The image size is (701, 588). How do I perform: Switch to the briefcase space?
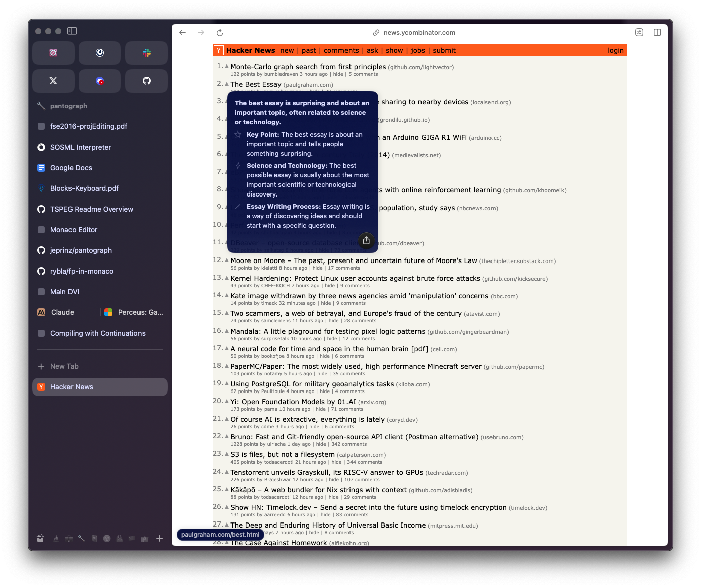click(x=68, y=538)
